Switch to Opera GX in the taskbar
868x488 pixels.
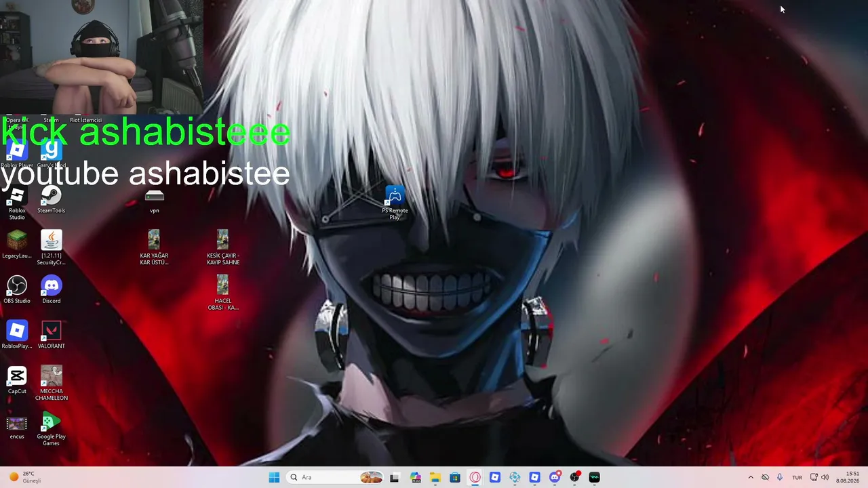click(x=475, y=477)
